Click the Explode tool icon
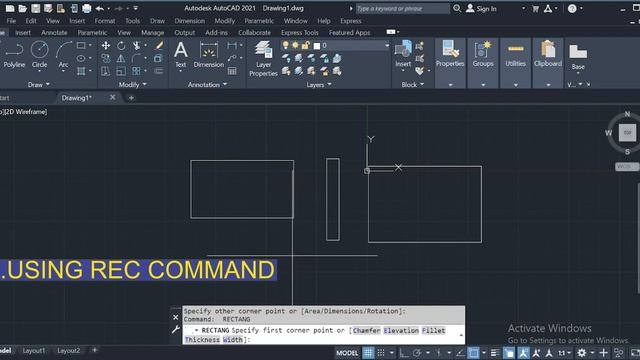This screenshot has height=360, width=640. click(x=159, y=58)
